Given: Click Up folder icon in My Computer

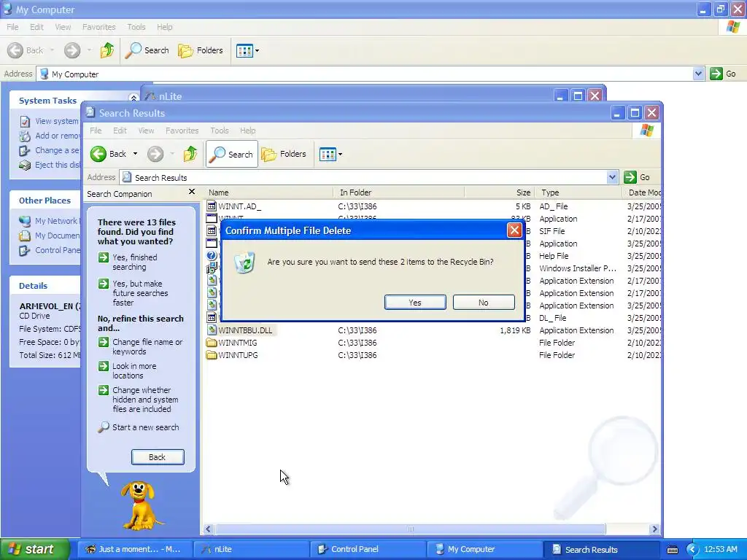Looking at the screenshot, I should coord(107,50).
